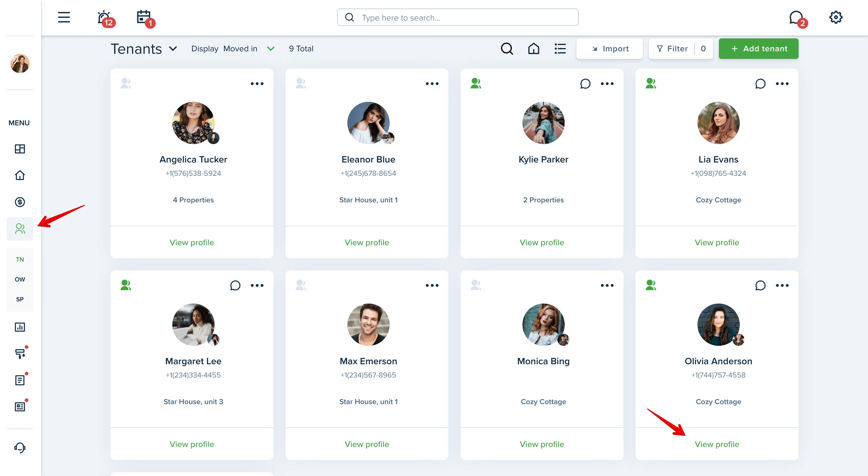Click into the top search field
Viewport: 868px width, 476px height.
pyautogui.click(x=458, y=18)
